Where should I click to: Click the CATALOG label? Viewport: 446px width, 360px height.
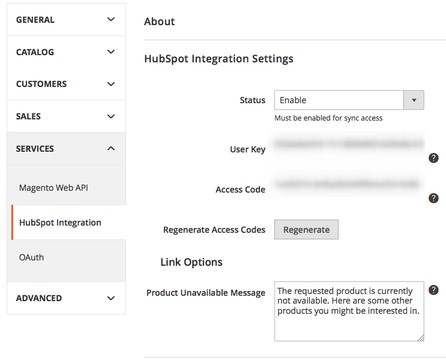(35, 52)
